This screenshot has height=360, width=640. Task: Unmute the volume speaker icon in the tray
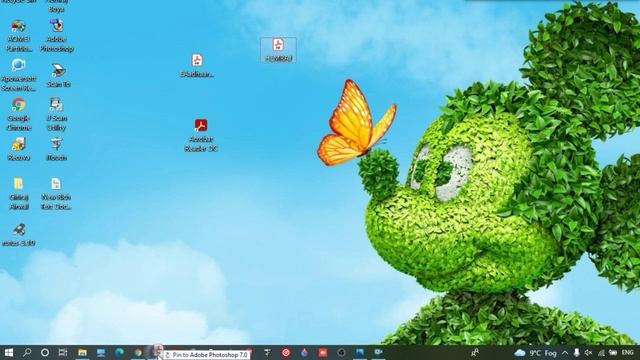pos(588,353)
